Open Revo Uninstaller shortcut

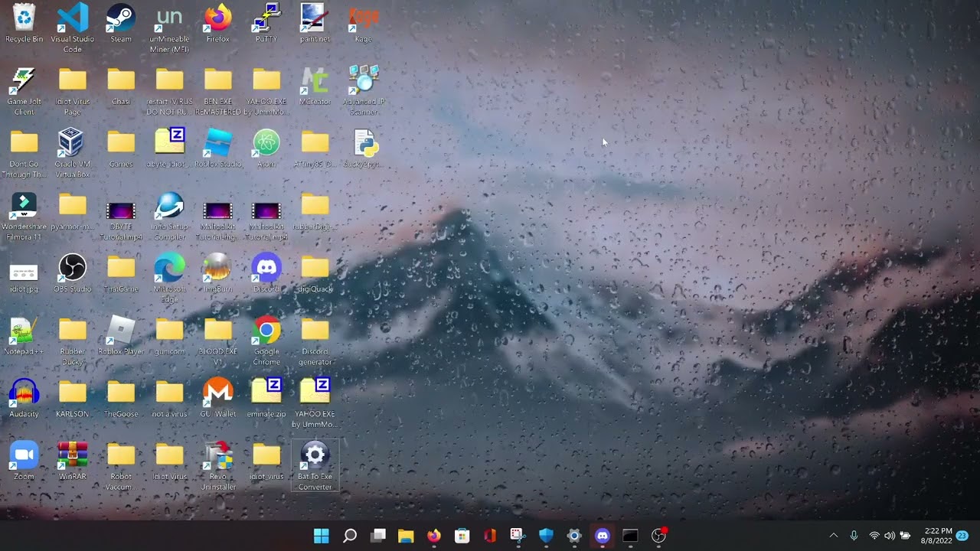tap(218, 467)
